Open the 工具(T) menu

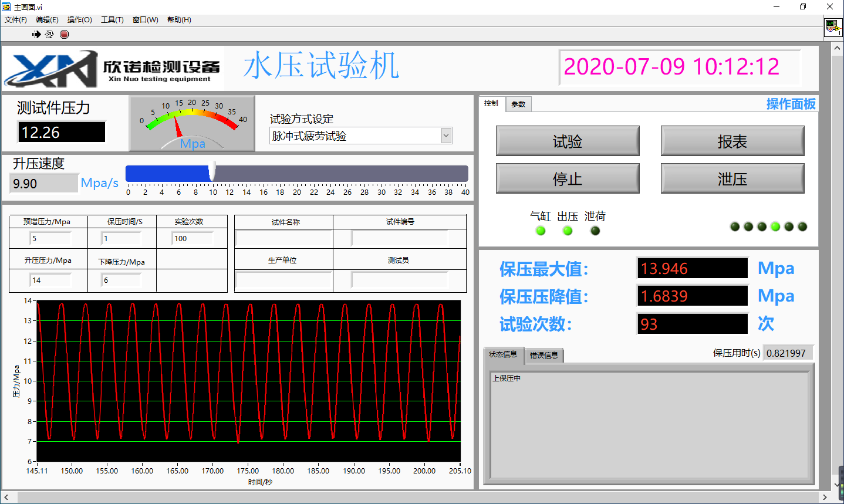point(112,19)
